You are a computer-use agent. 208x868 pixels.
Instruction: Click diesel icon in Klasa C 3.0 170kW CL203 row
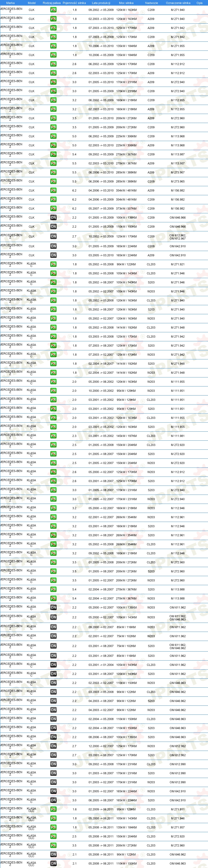(53, 764)
